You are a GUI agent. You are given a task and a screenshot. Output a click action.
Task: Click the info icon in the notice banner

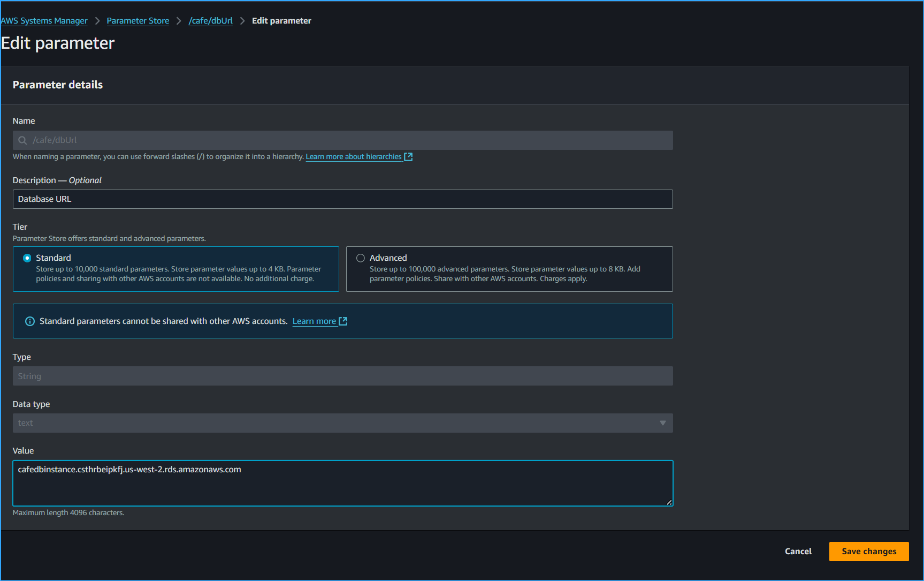point(30,321)
